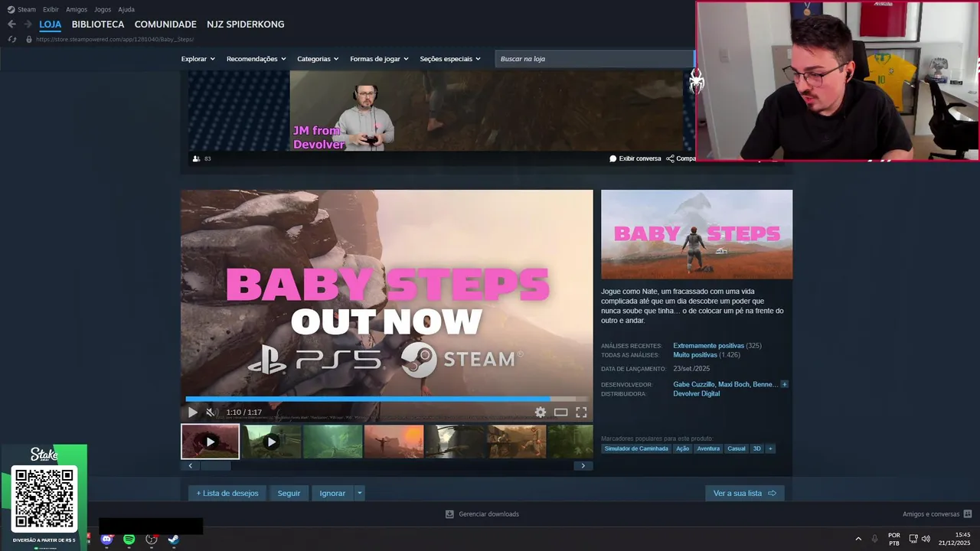Image resolution: width=980 pixels, height=551 pixels.
Task: Open the Amigos menu
Action: pos(77,9)
